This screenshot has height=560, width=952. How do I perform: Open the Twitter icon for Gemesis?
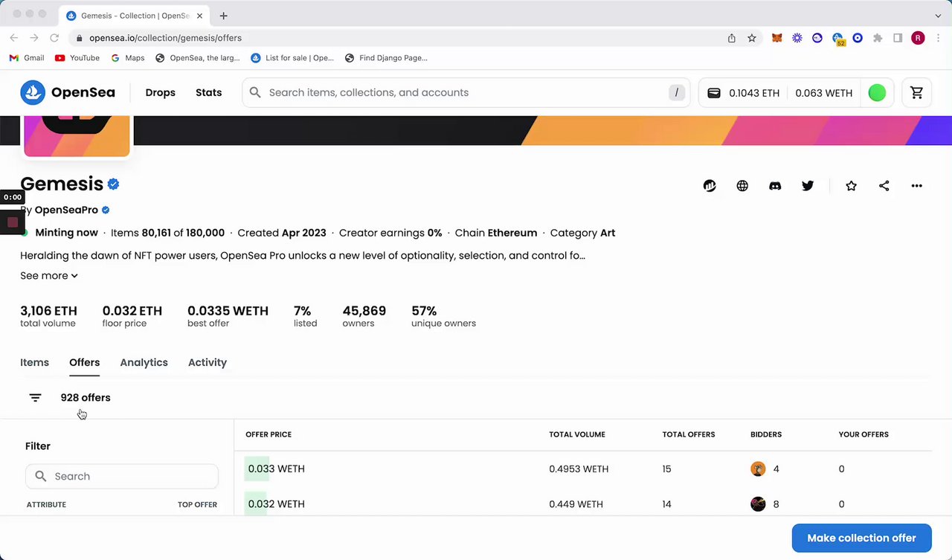808,186
